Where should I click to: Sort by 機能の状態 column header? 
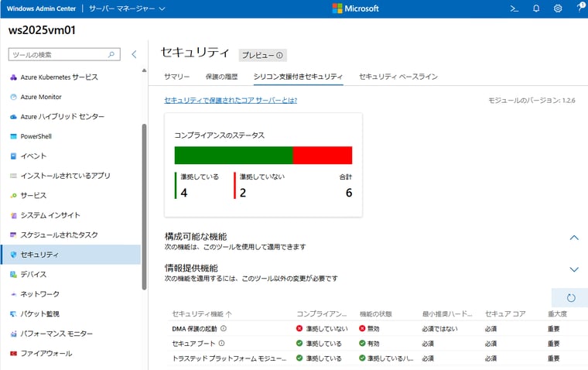tap(376, 313)
